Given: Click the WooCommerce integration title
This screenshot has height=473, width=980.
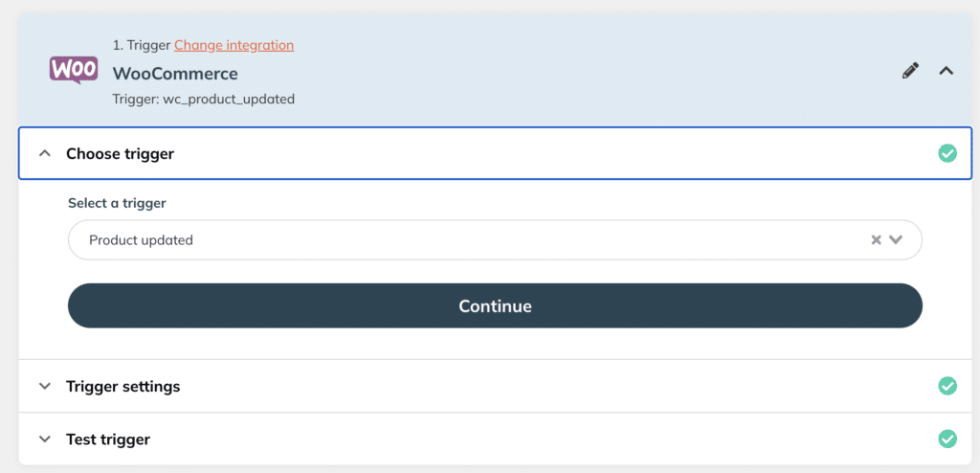Looking at the screenshot, I should click(x=175, y=73).
